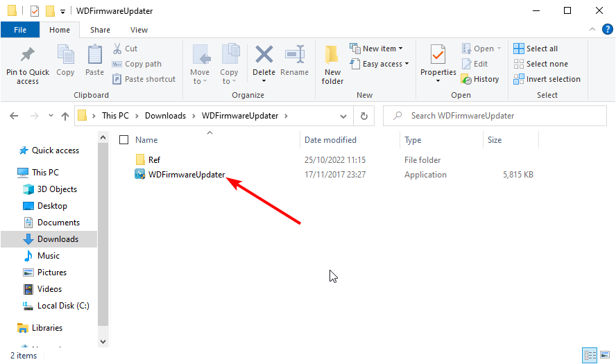This screenshot has width=616, height=364.
Task: Click Invert selection
Action: click(x=547, y=79)
